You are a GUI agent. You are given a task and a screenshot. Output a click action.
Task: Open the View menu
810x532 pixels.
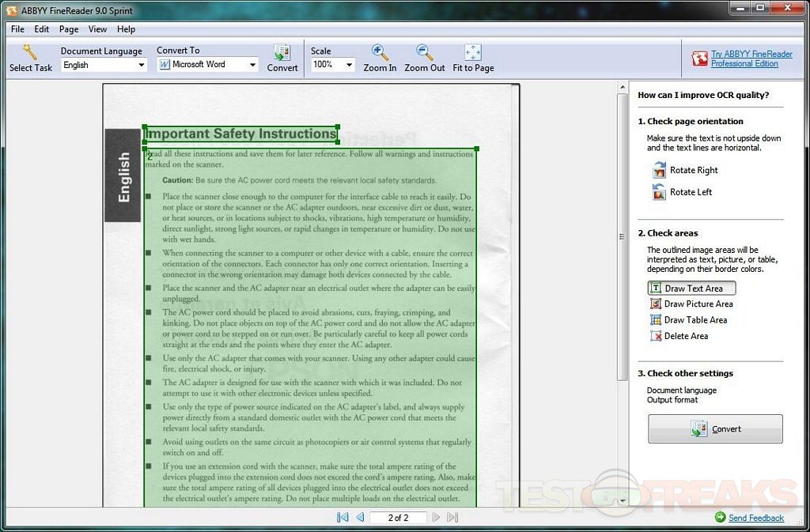pyautogui.click(x=97, y=29)
